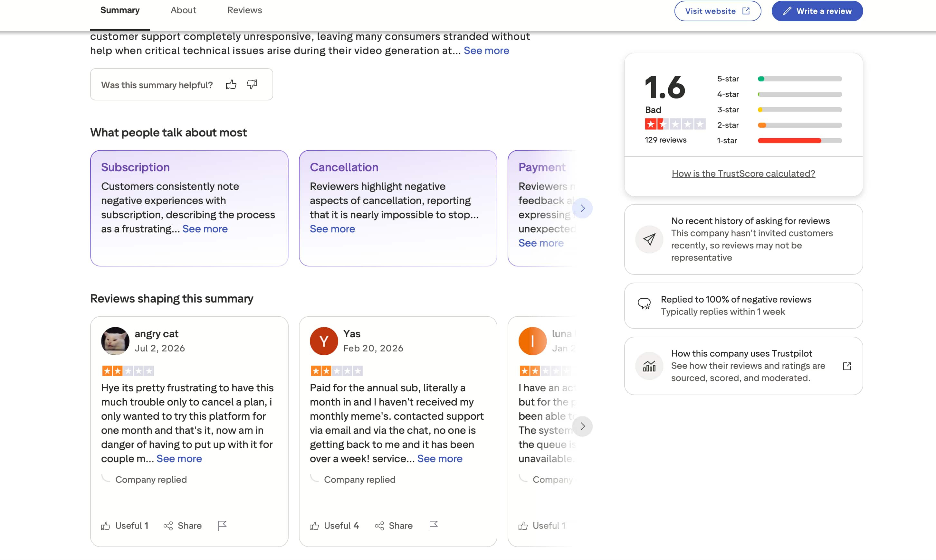The width and height of the screenshot is (936, 560).
Task: Switch to the About tab
Action: (x=184, y=11)
